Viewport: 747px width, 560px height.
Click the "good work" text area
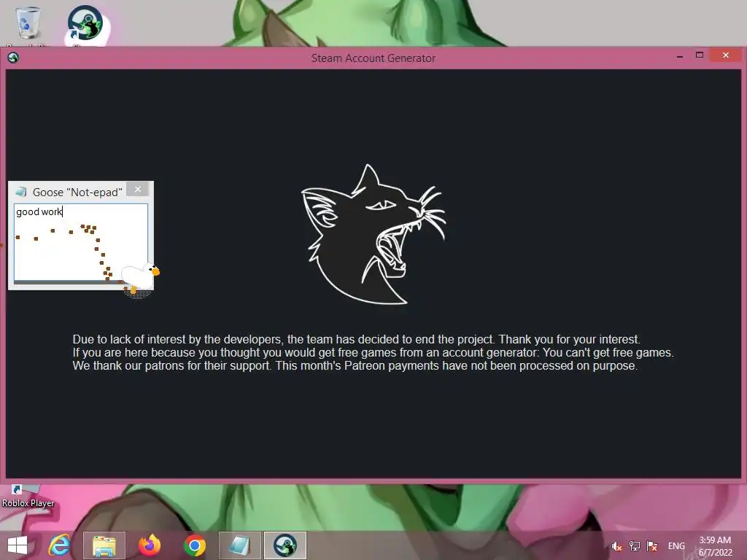point(81,242)
